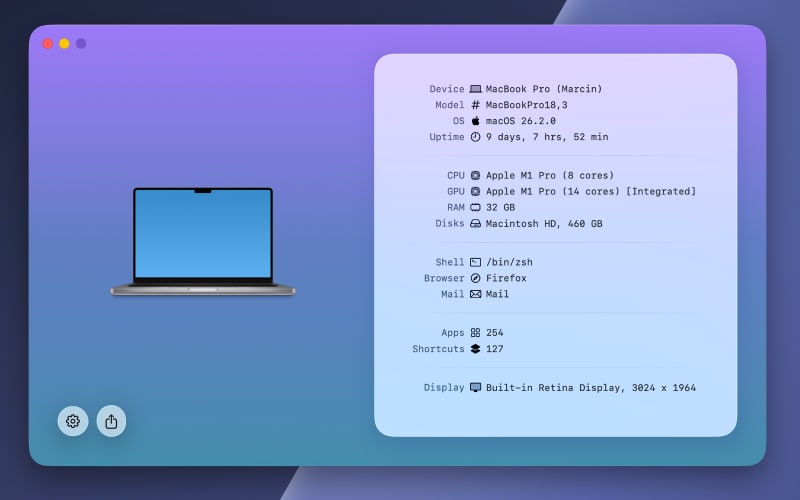Click the chip icon beside GPU
The image size is (800, 500).
(x=475, y=191)
